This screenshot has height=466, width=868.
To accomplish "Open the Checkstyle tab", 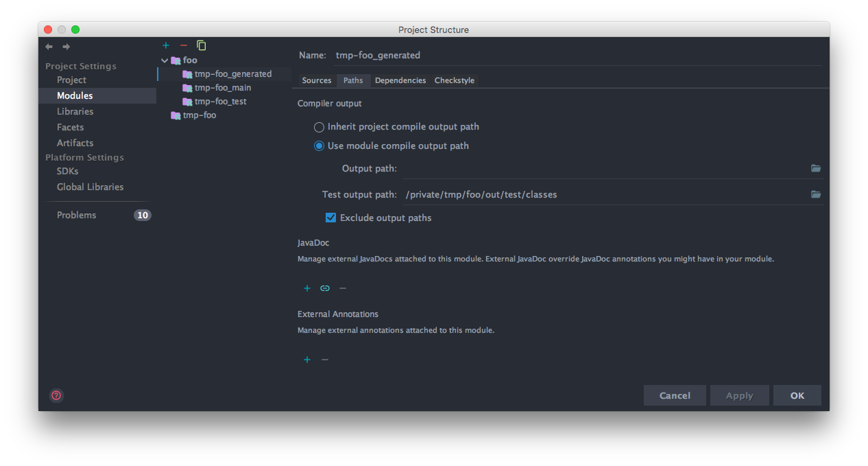I will [x=454, y=80].
